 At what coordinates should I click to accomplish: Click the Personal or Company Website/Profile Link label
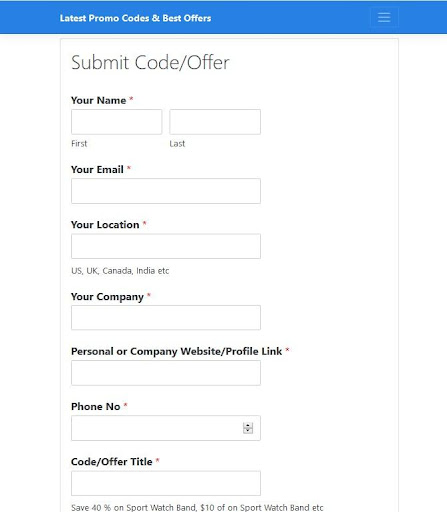click(x=176, y=351)
